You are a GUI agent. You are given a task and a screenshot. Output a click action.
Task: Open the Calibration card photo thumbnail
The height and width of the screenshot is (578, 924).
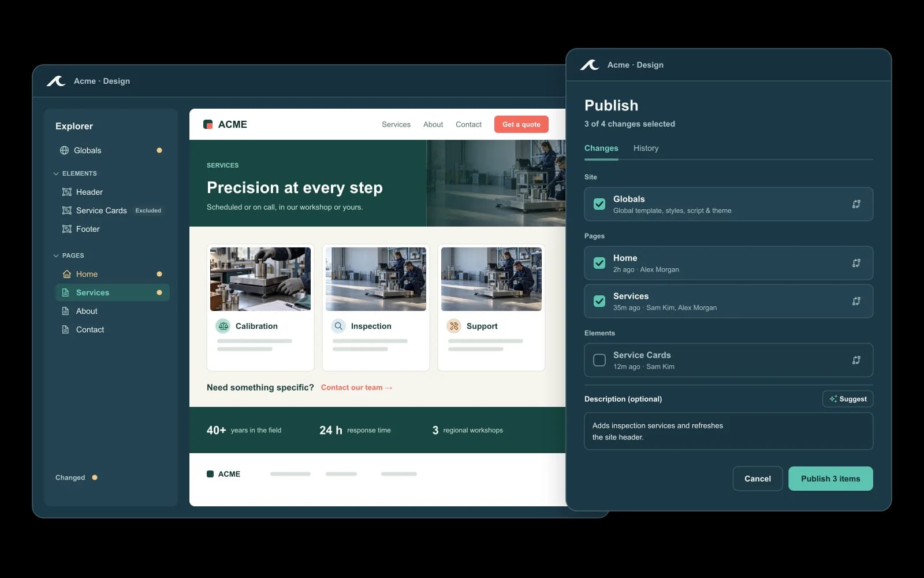coord(260,279)
